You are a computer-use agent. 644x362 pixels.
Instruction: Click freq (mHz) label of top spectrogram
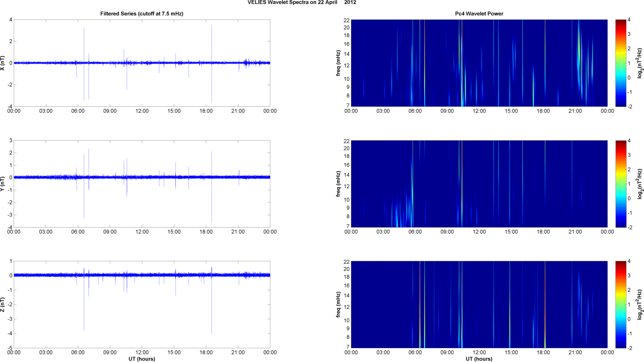[338, 63]
